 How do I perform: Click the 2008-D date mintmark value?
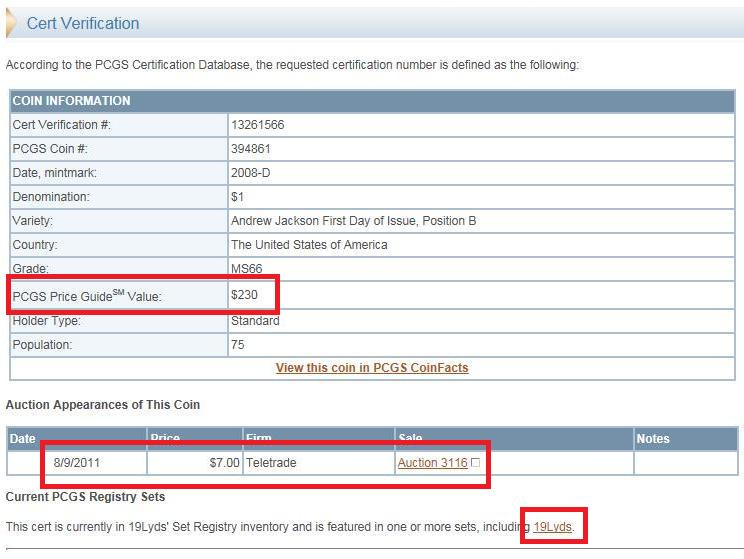(x=250, y=173)
